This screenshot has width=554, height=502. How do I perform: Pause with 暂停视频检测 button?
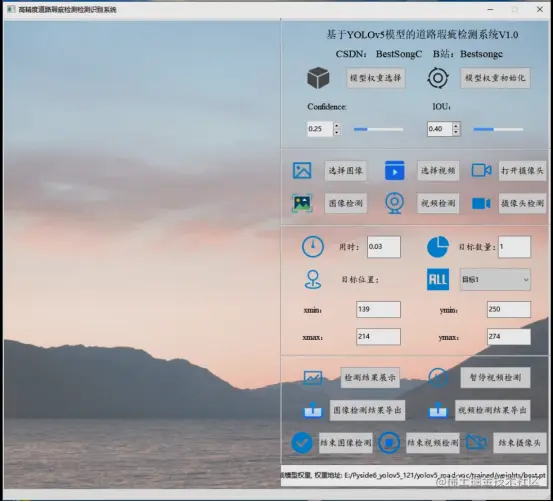[x=495, y=378]
